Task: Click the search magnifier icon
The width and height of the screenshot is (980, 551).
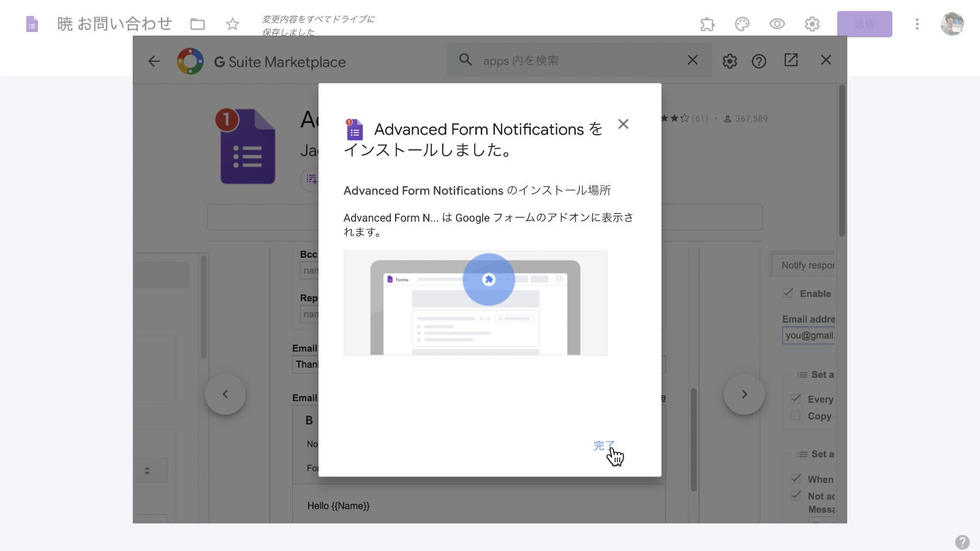Action: [466, 60]
